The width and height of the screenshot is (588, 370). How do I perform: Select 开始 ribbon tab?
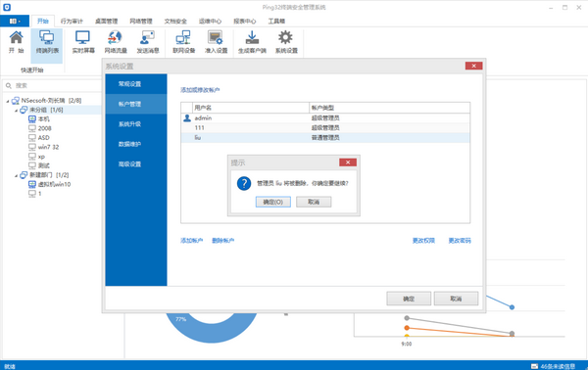[x=43, y=21]
